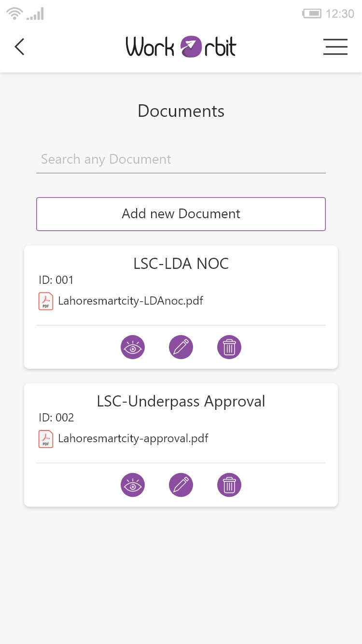The width and height of the screenshot is (362, 644).
Task: Tap the back arrow in header
Action: pyautogui.click(x=19, y=47)
